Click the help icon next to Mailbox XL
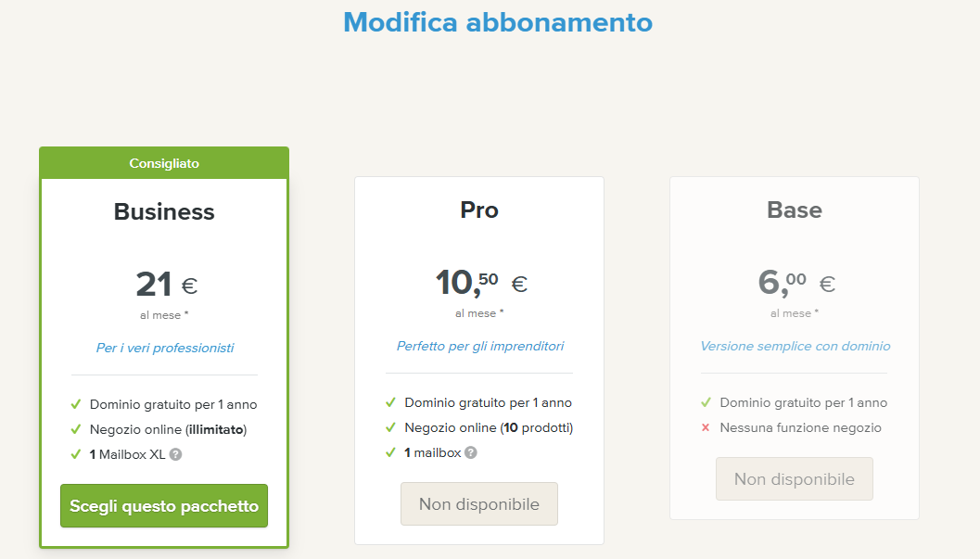Image resolution: width=980 pixels, height=559 pixels. coord(175,454)
